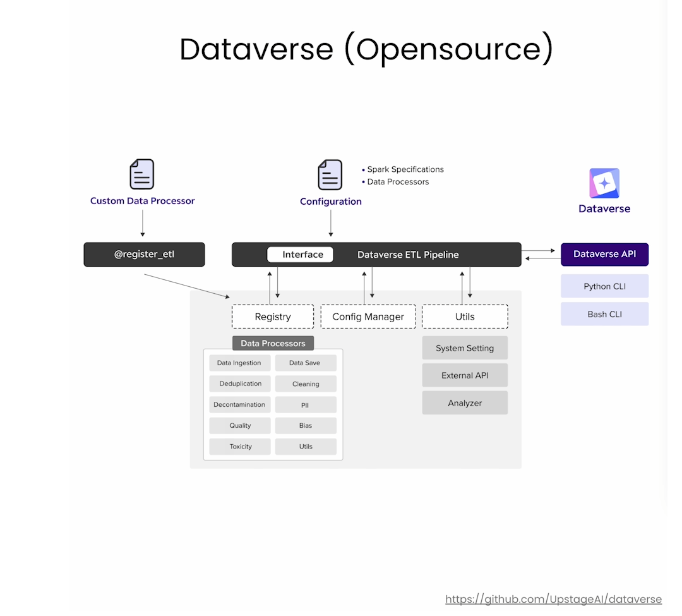Image resolution: width=682 pixels, height=616 pixels.
Task: Click the Data Ingestion processor
Action: 240,363
